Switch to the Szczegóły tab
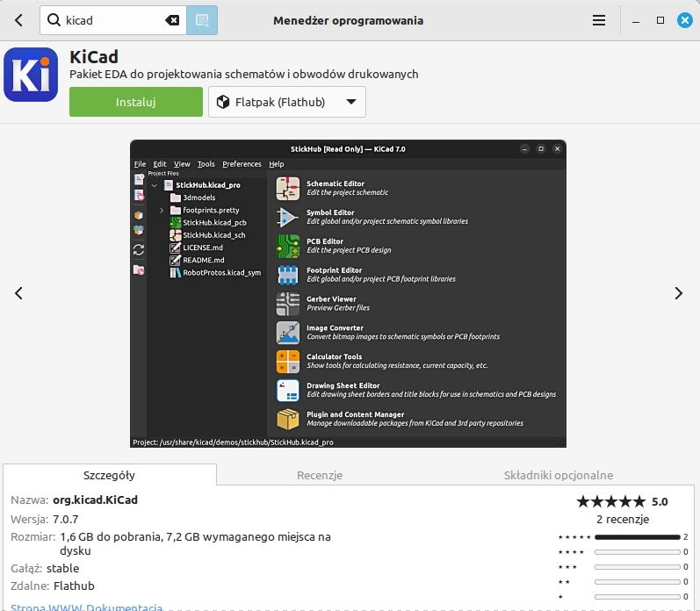700x611 pixels. (110, 475)
